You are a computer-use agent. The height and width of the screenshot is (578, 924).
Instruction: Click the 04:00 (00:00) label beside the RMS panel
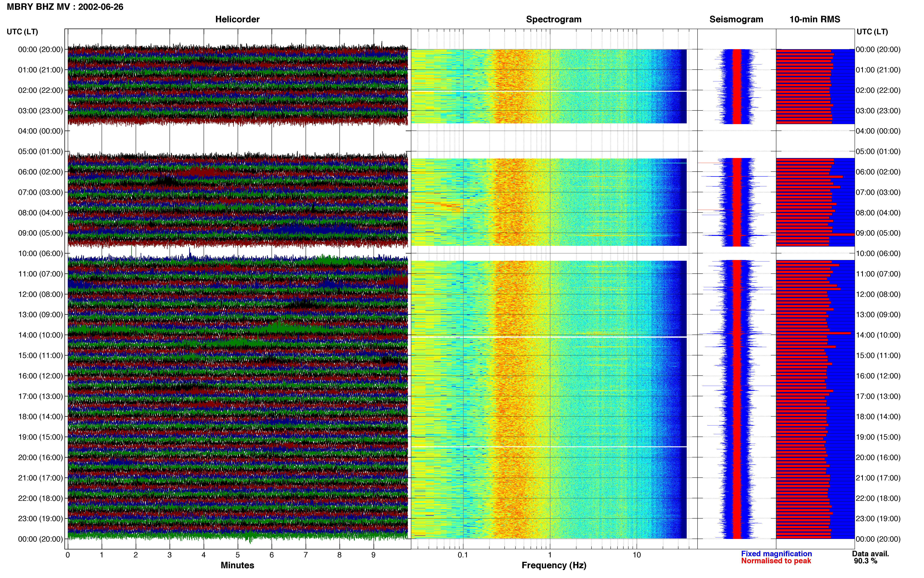coord(878,131)
